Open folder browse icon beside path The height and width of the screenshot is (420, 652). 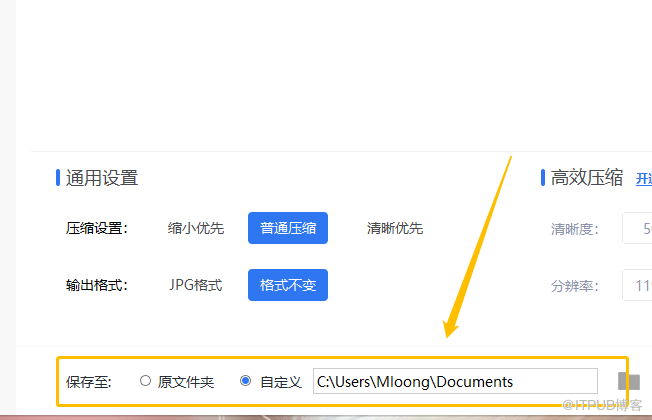[x=629, y=381]
